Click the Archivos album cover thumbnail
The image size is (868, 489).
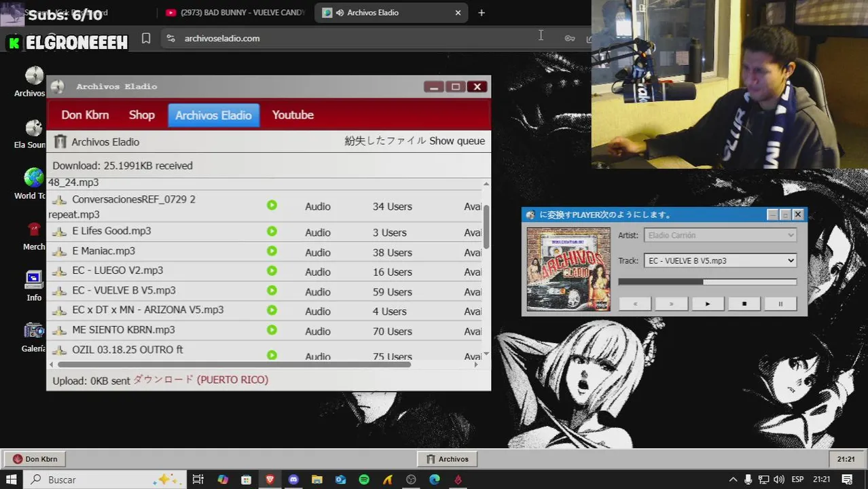click(568, 269)
